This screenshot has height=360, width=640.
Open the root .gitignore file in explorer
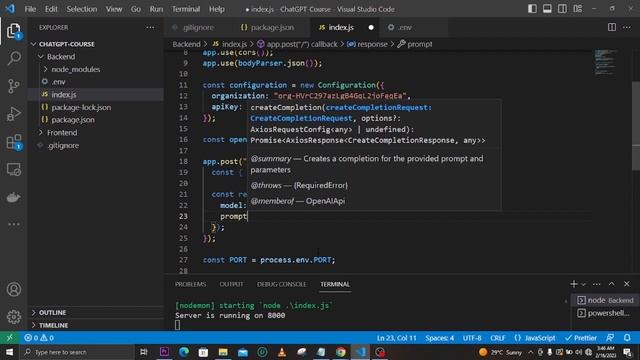[63, 145]
